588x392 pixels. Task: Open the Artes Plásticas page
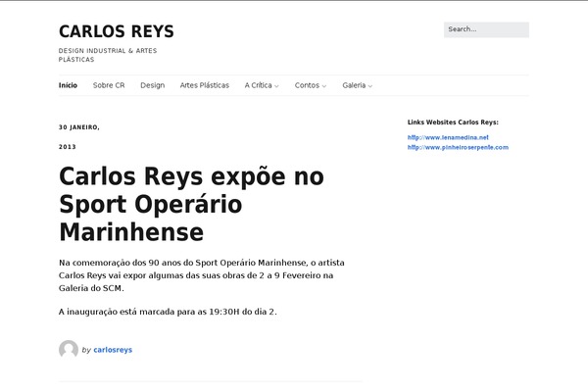(x=205, y=85)
